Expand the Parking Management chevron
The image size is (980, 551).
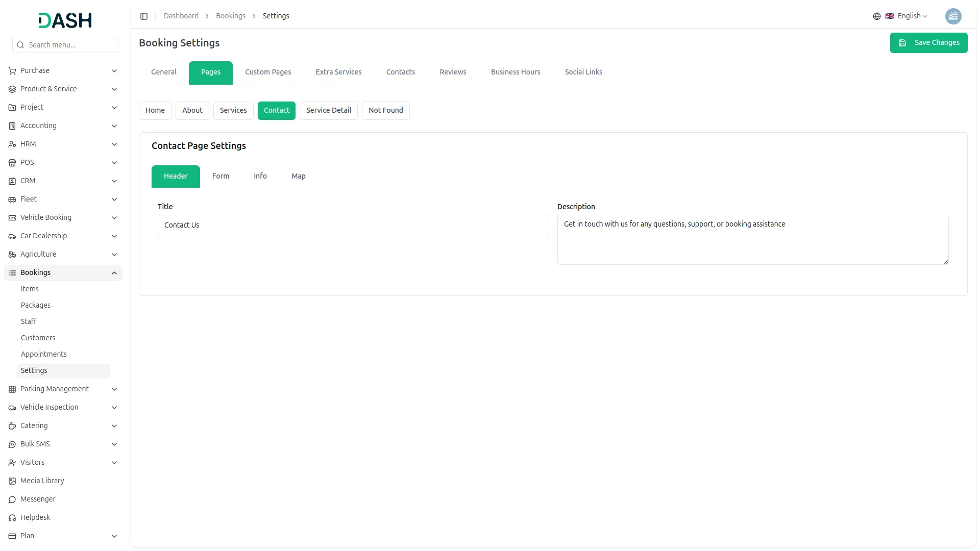pyautogui.click(x=114, y=389)
